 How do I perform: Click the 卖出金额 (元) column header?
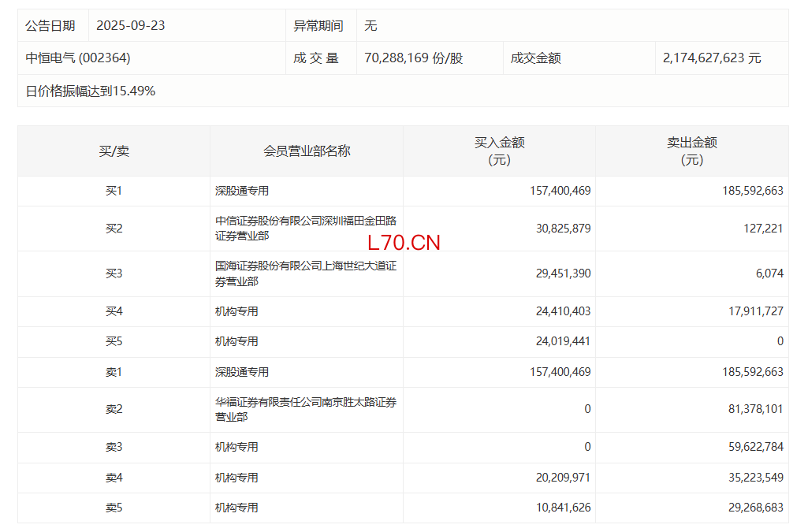(691, 151)
